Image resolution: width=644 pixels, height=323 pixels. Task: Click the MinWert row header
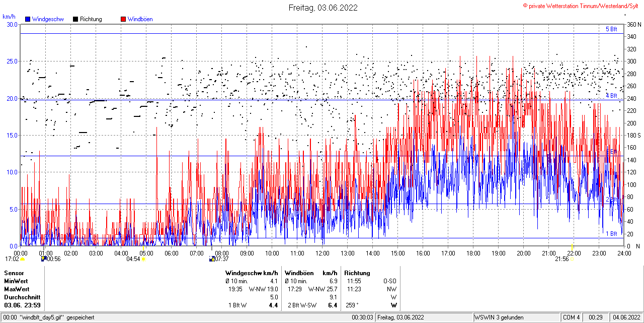(16, 281)
